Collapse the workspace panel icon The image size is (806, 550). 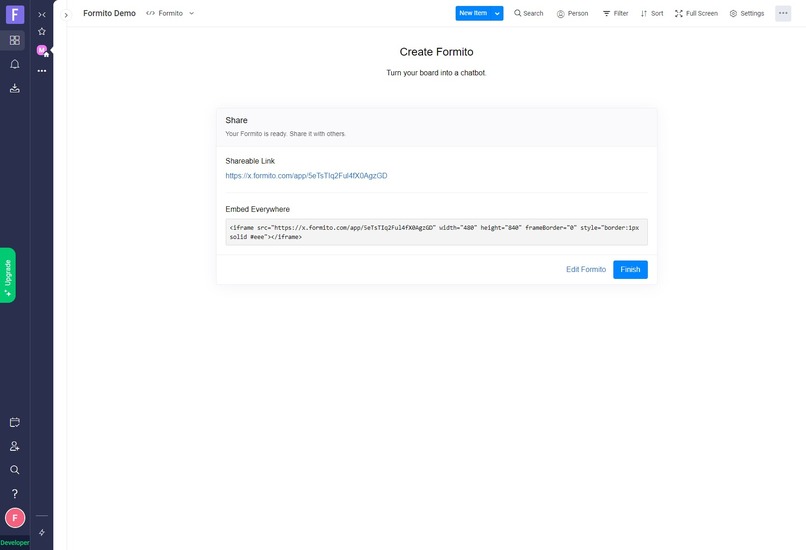click(x=42, y=15)
